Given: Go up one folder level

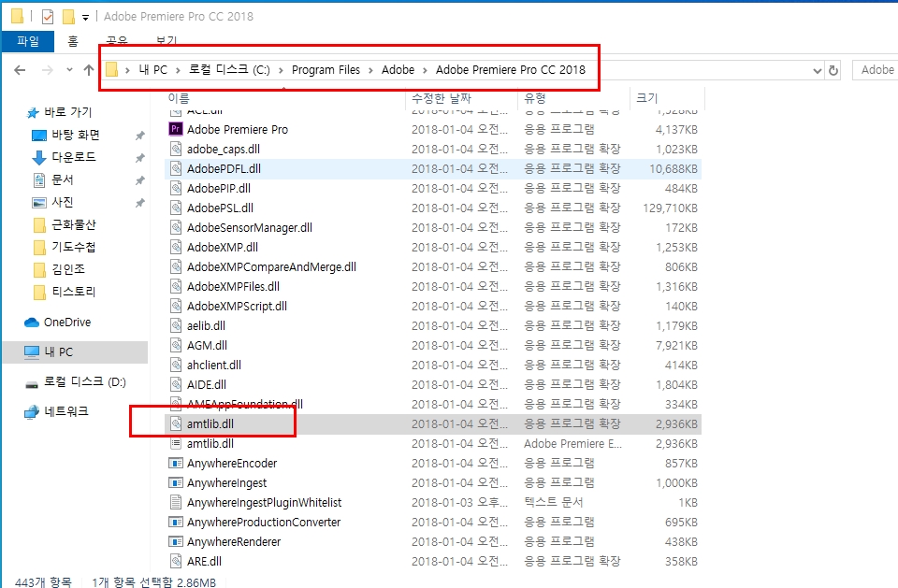Looking at the screenshot, I should (88, 70).
